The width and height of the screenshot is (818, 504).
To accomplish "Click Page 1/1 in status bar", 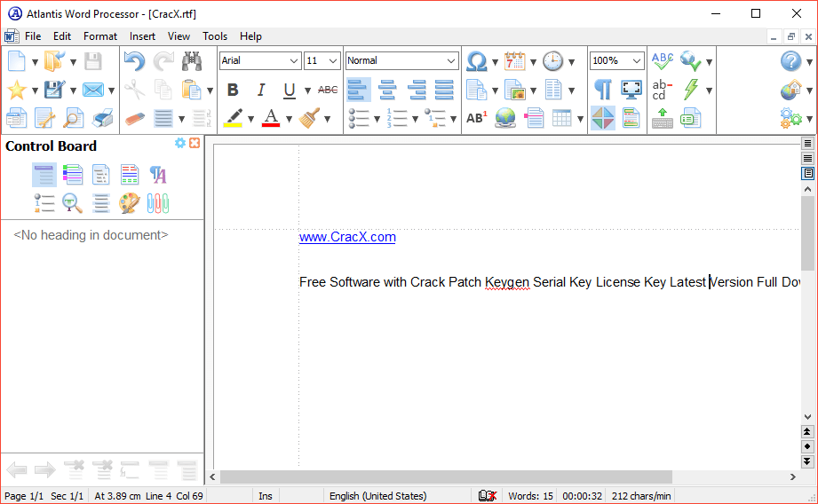I will coord(23,496).
